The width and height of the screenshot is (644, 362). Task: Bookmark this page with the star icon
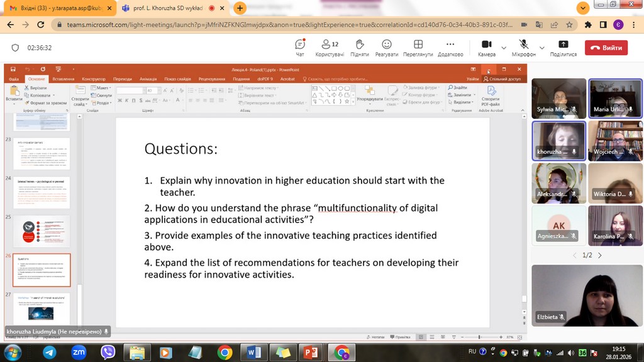(x=569, y=25)
